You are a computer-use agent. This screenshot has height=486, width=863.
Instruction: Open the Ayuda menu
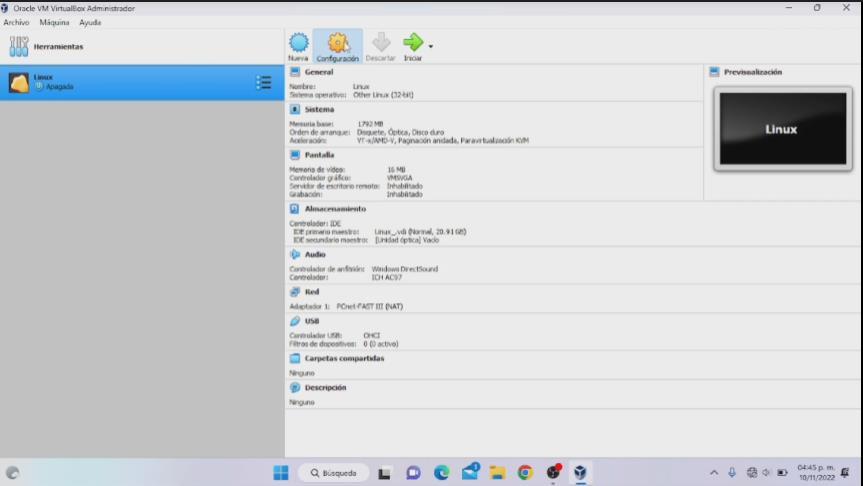coord(90,23)
